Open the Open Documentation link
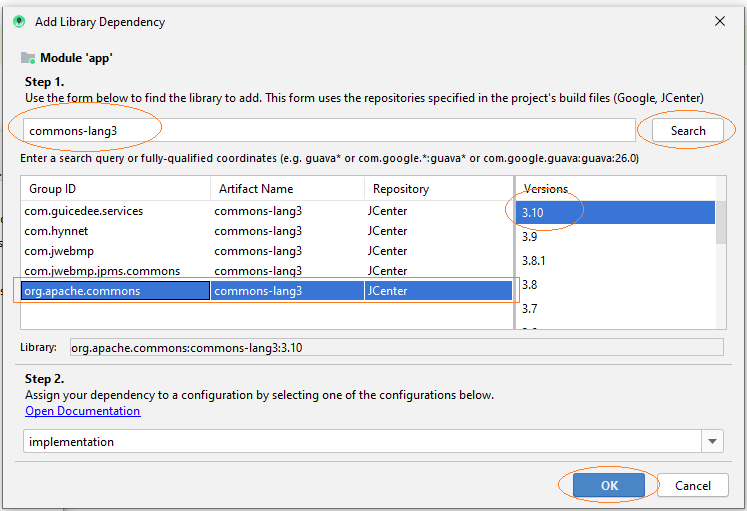Viewport: 747px width, 511px height. [83, 411]
